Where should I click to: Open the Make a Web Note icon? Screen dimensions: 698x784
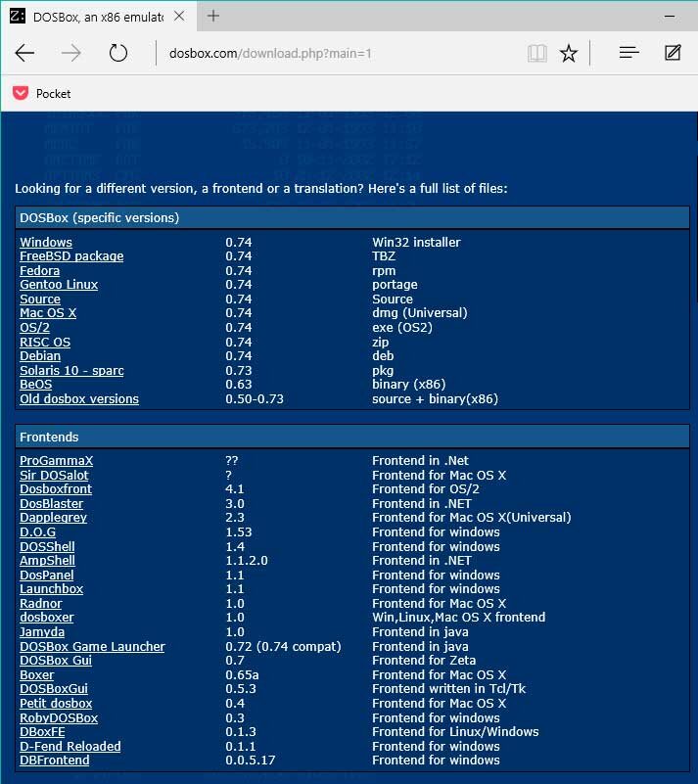tap(673, 53)
